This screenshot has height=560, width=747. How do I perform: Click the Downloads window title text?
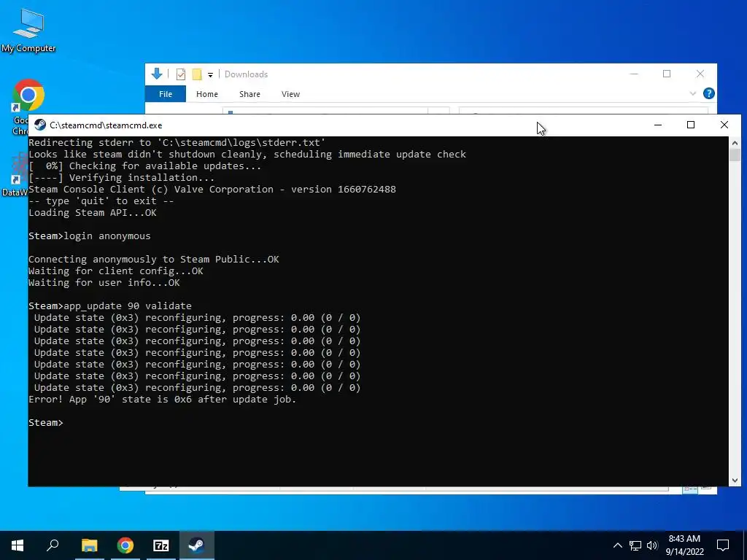click(246, 74)
